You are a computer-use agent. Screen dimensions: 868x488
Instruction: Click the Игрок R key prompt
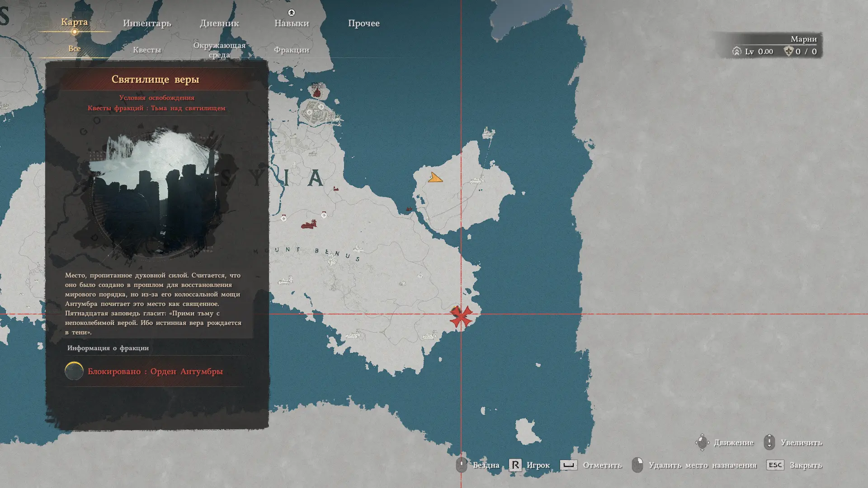[x=515, y=465]
